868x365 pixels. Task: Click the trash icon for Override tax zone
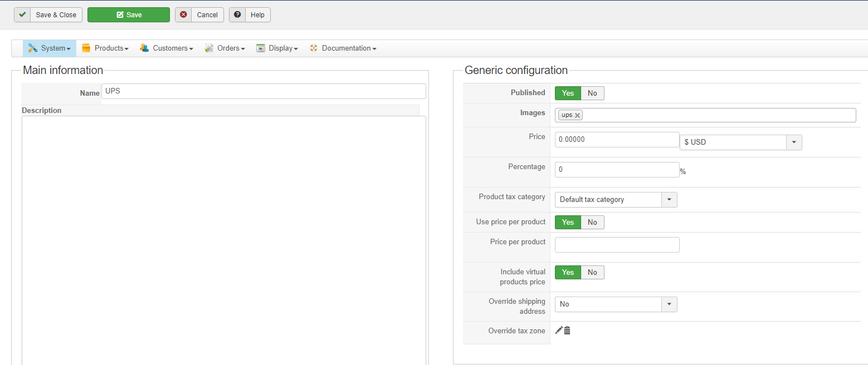click(567, 331)
